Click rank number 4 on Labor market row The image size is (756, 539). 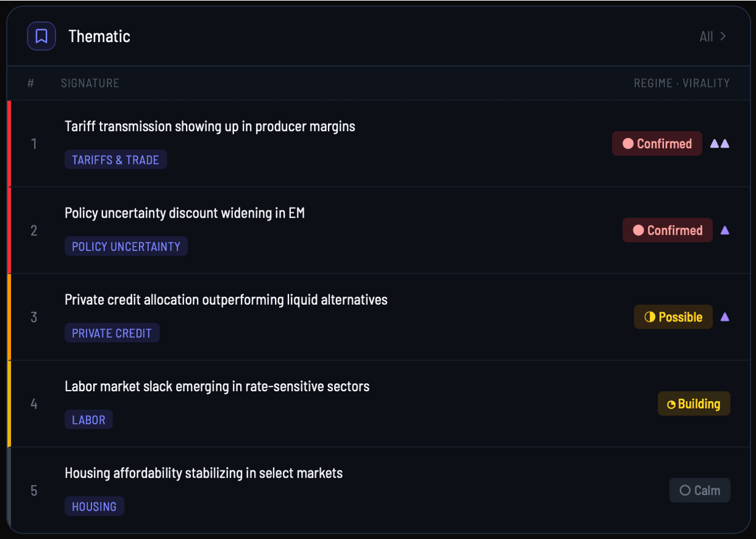coord(34,404)
